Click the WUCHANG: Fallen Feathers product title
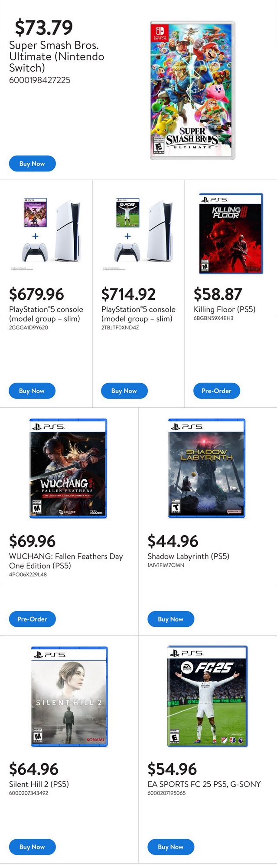Image resolution: width=277 pixels, height=868 pixels. click(66, 561)
